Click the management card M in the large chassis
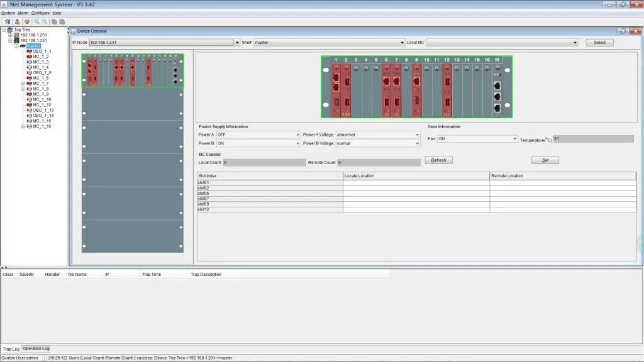644x362 pixels. (497, 89)
